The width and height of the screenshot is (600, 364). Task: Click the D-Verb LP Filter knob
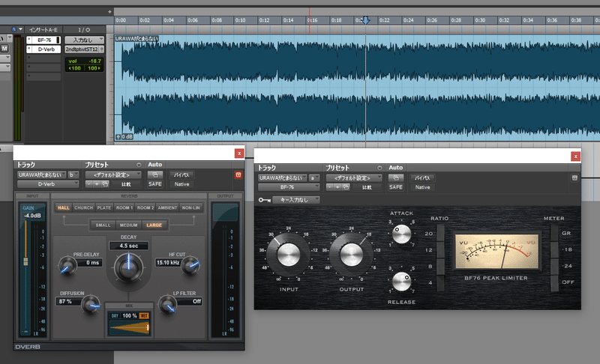coord(167,304)
